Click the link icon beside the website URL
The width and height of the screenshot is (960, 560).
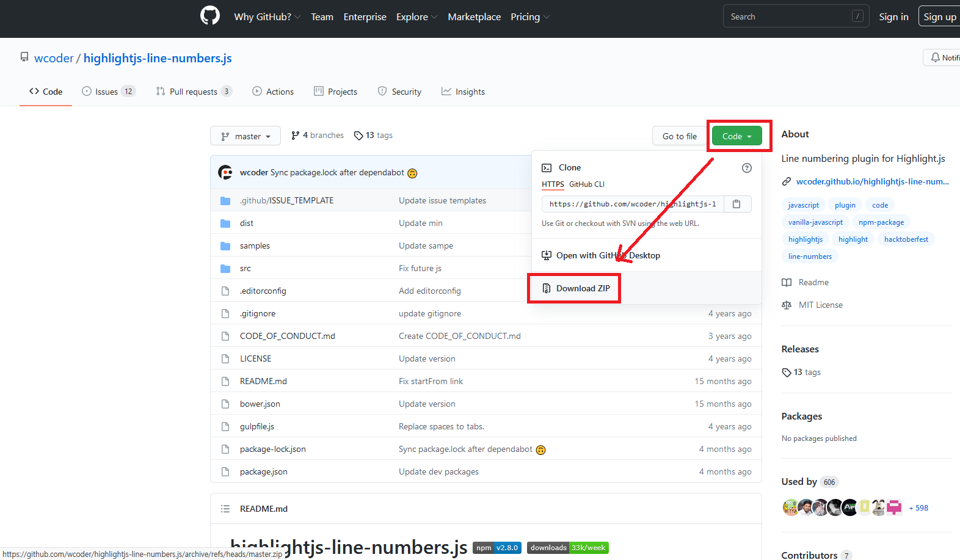click(x=787, y=181)
